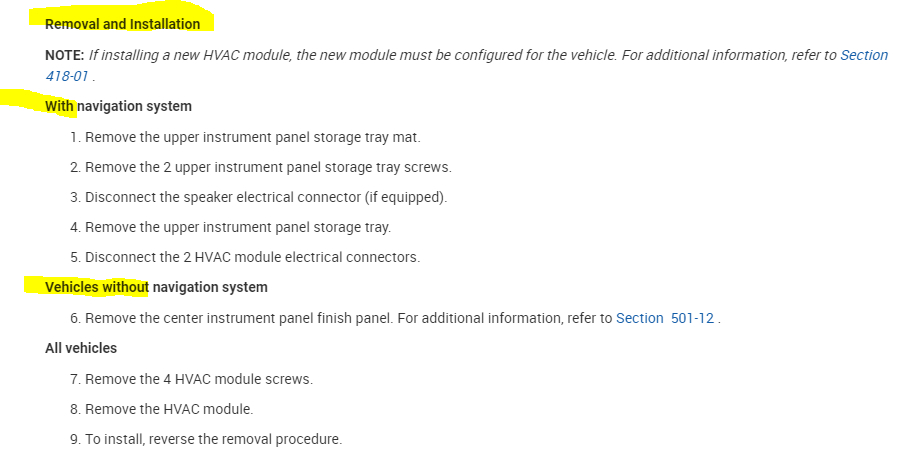
Task: Click the highlighted word With
Action: [x=59, y=106]
